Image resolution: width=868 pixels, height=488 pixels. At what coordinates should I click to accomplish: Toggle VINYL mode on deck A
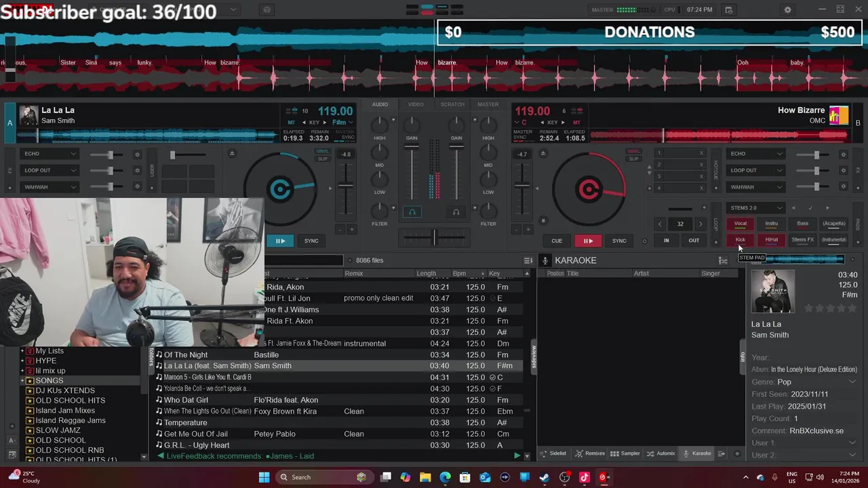click(323, 152)
